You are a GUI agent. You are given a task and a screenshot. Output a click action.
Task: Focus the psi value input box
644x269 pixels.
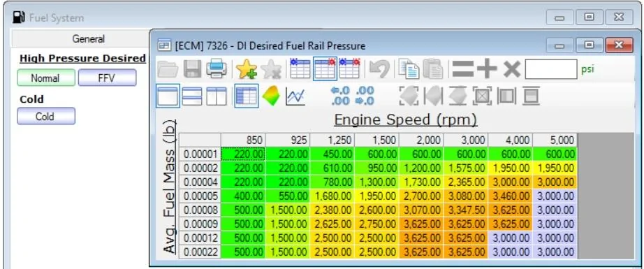click(x=551, y=69)
